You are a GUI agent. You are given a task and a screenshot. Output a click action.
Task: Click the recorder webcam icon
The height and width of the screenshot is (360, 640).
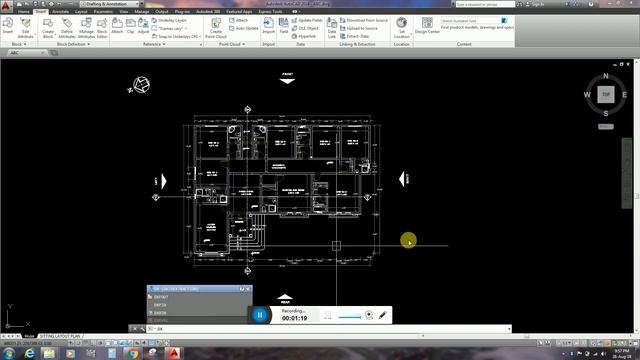pos(369,315)
